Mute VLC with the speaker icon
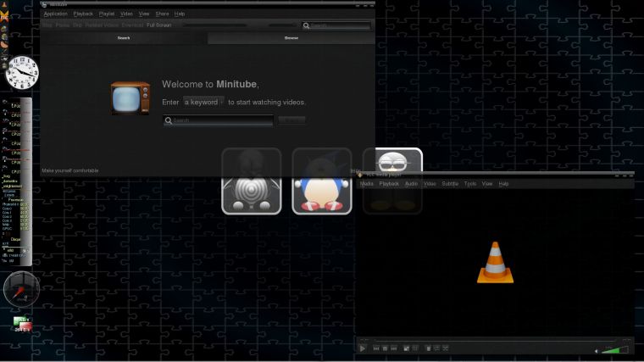Screen dimensions: 644x362 tap(597, 351)
